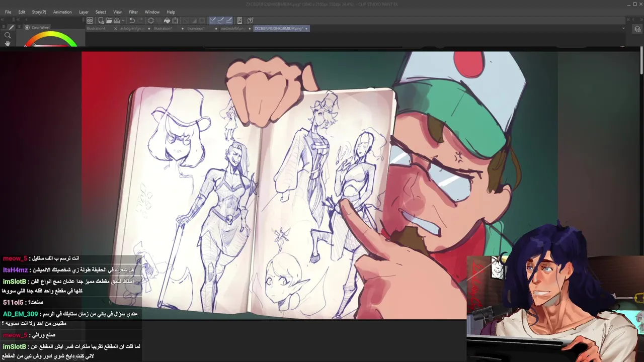Open the Story(P) menu
Screen dimensions: 644x362
39,12
